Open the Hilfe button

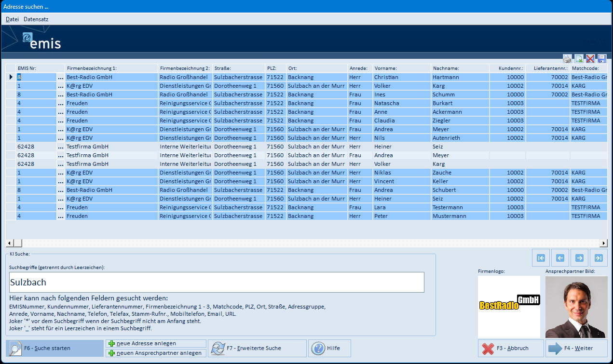329,348
